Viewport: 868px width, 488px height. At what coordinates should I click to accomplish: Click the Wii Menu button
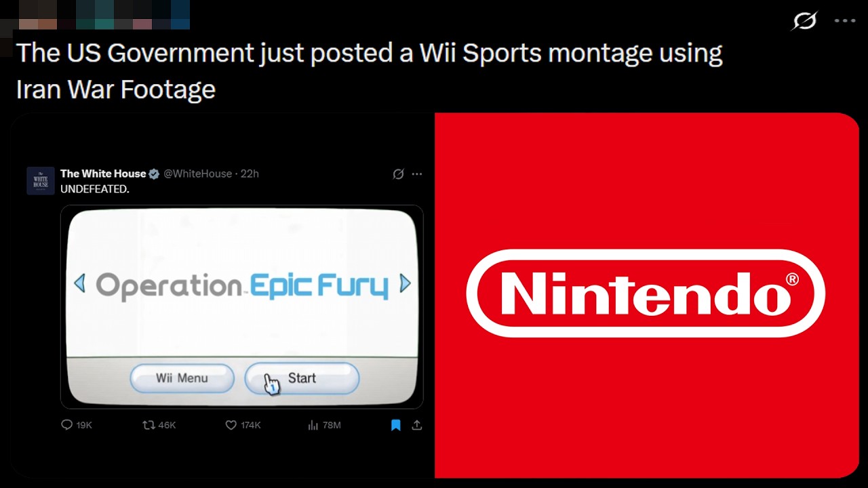point(182,378)
